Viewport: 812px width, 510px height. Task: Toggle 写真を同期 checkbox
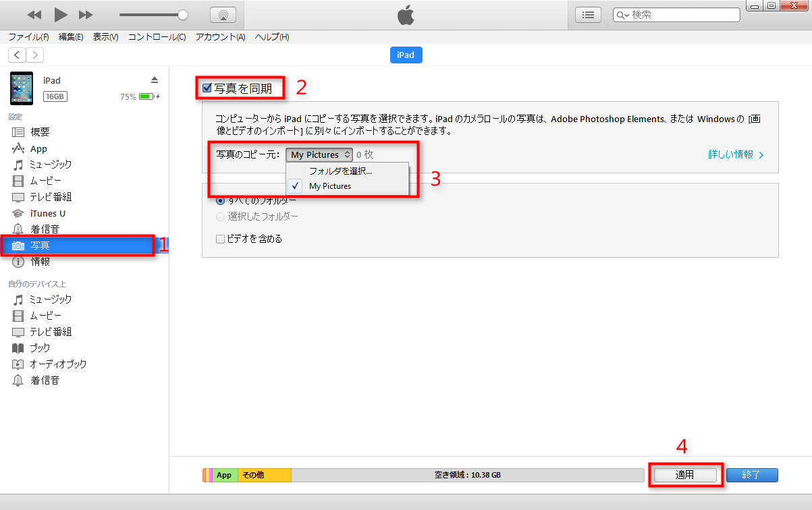207,88
